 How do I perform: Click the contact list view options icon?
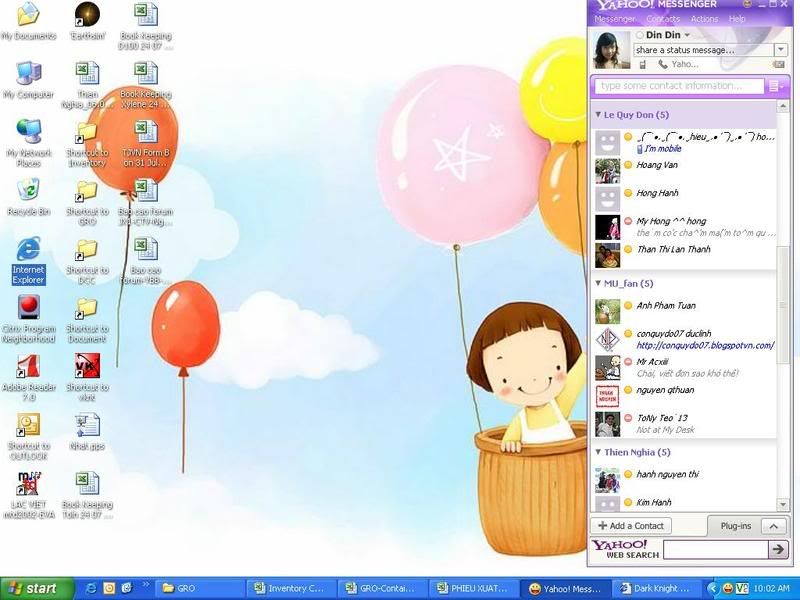[x=776, y=86]
